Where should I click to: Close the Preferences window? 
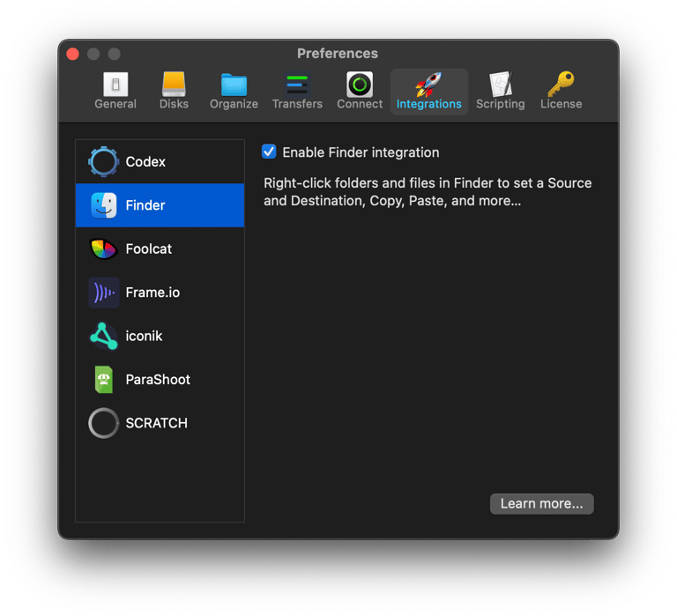coord(73,55)
